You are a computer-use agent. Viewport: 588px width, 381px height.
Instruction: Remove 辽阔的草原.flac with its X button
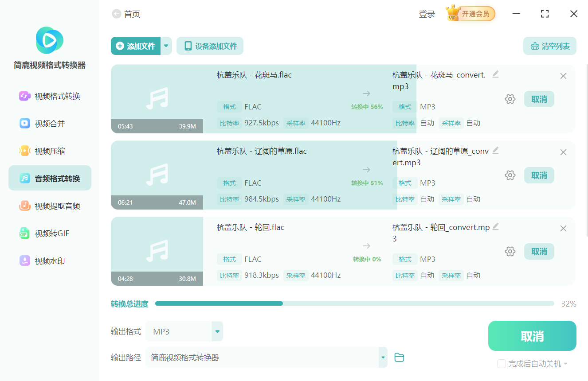(x=563, y=152)
